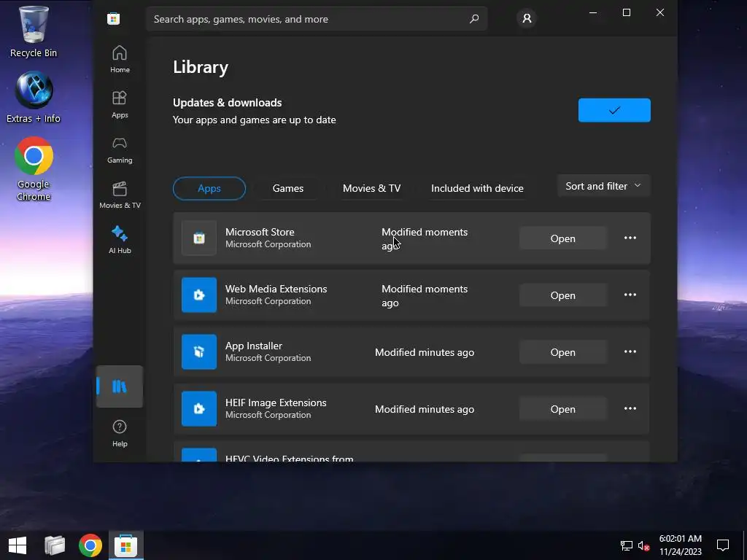
Task: Click the App Installer app icon
Action: 199,352
